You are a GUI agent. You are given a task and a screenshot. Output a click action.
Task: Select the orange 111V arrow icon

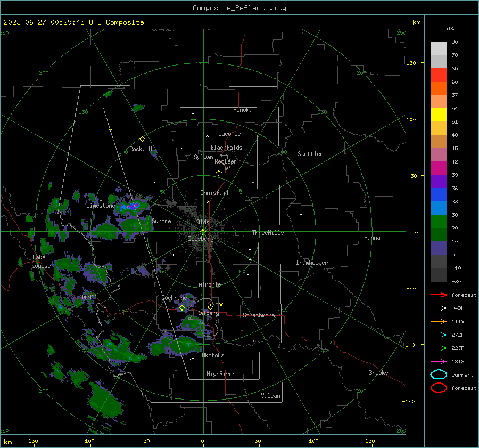(439, 321)
